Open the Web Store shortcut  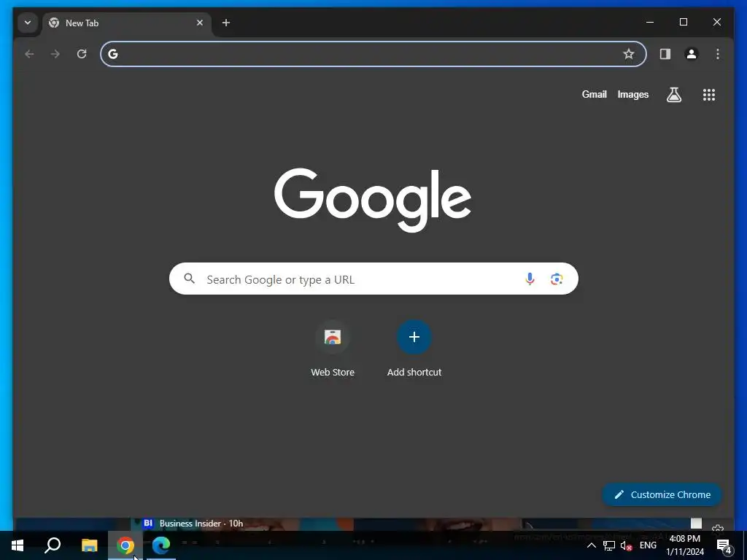pyautogui.click(x=333, y=349)
